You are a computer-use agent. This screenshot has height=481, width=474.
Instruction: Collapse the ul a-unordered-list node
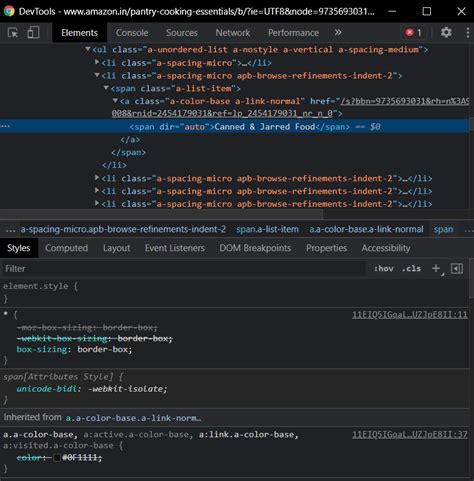click(x=88, y=49)
